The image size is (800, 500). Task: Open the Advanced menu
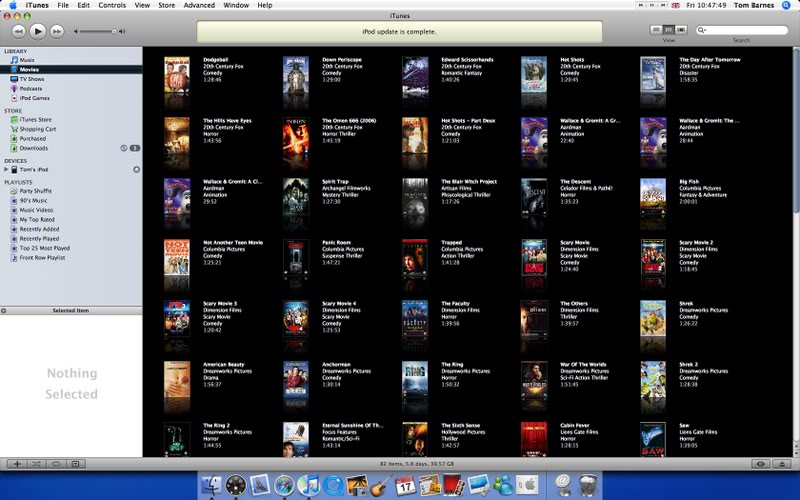pos(199,5)
